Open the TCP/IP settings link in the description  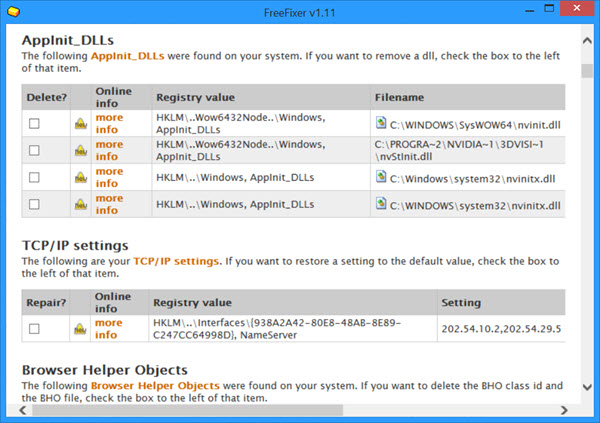176,261
